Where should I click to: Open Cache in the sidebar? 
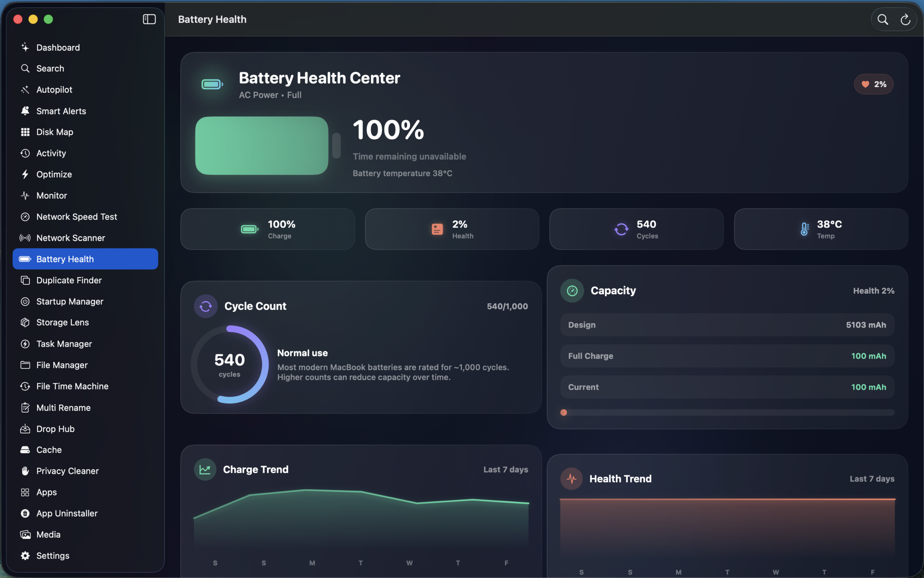(85, 450)
